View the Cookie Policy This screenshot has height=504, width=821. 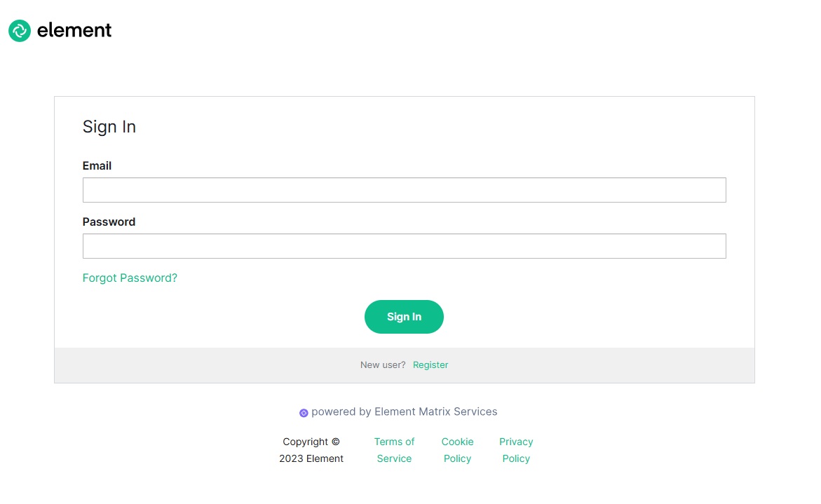pyautogui.click(x=457, y=449)
